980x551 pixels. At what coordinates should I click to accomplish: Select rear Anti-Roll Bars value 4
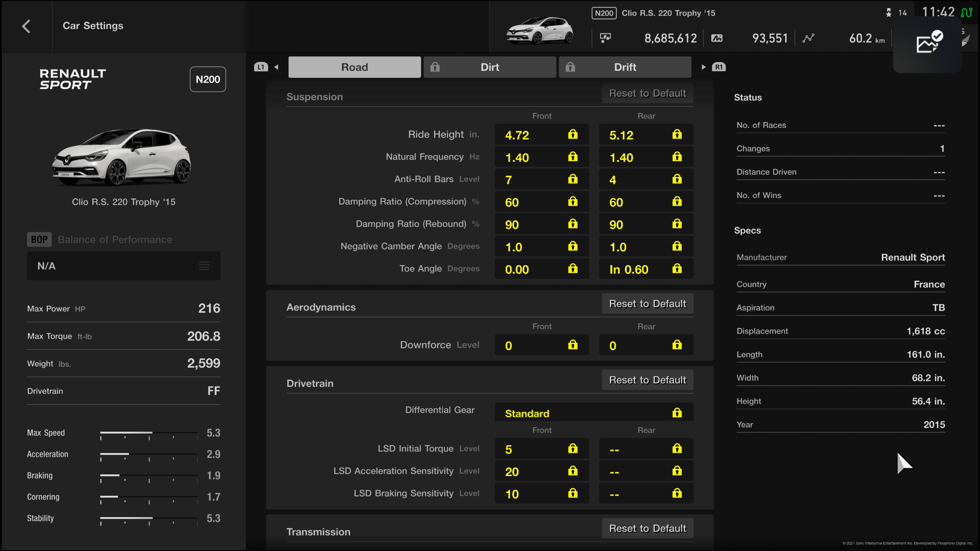coord(646,180)
